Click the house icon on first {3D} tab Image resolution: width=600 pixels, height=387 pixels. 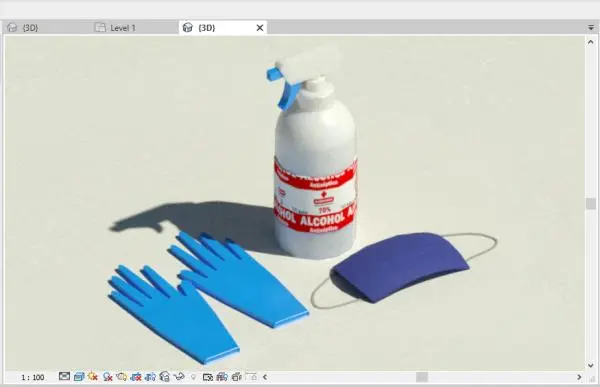tap(12, 27)
